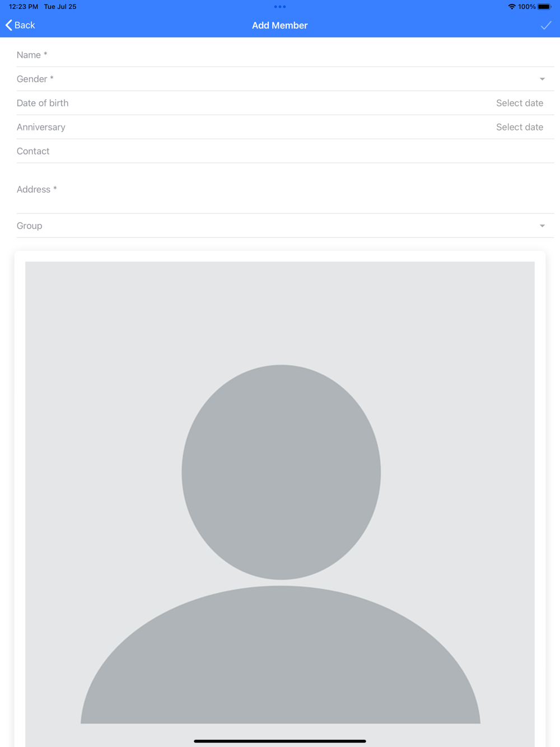The image size is (560, 747).
Task: Tap the Date of birth row label
Action: 43,103
